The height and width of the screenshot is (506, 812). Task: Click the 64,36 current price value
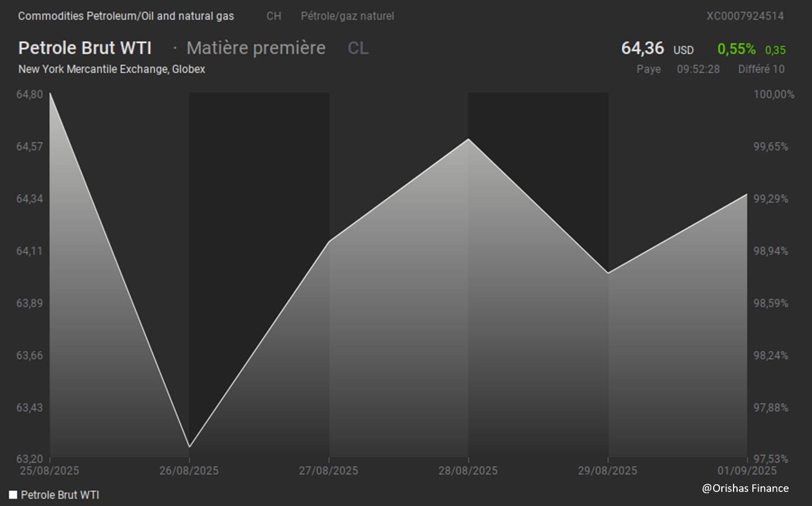coord(642,49)
